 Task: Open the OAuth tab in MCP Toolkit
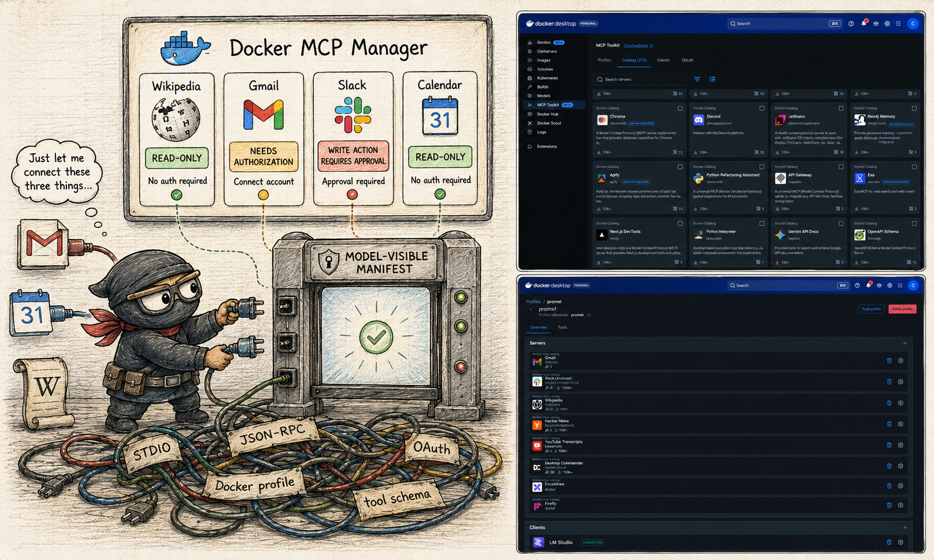(x=688, y=60)
